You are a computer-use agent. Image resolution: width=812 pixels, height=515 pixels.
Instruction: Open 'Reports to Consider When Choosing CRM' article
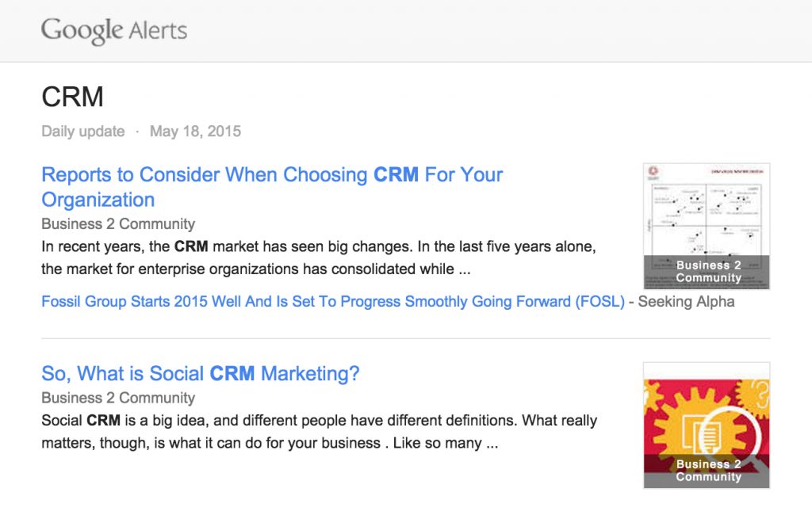(272, 187)
